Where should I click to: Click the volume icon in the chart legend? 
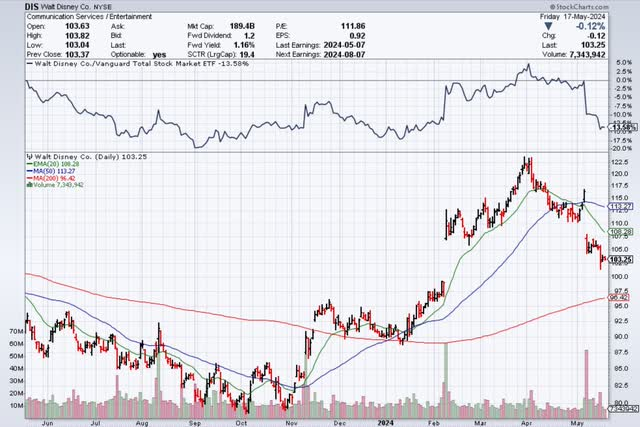pyautogui.click(x=29, y=185)
